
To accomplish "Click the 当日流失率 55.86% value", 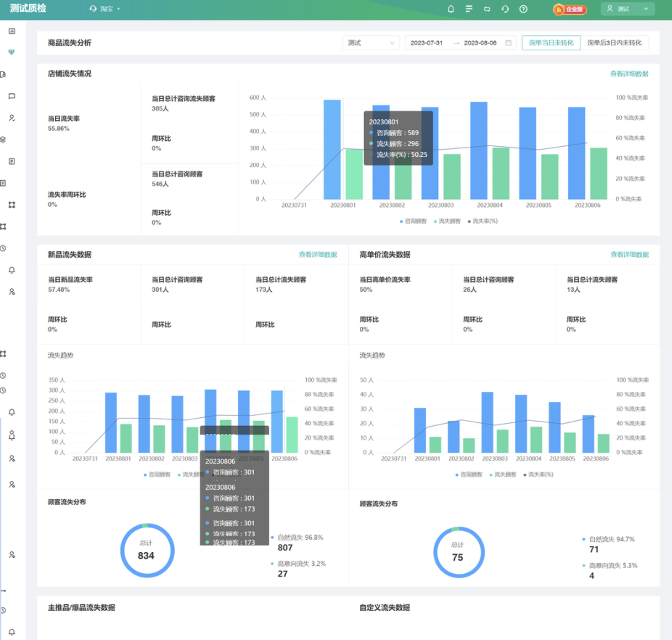I will pyautogui.click(x=59, y=129).
